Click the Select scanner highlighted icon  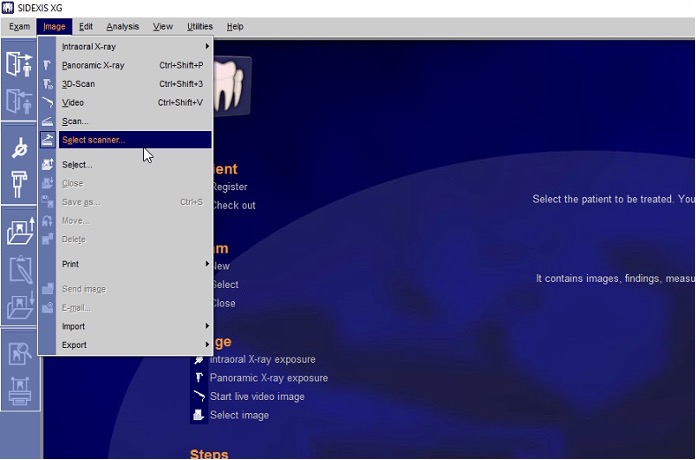[x=47, y=140]
